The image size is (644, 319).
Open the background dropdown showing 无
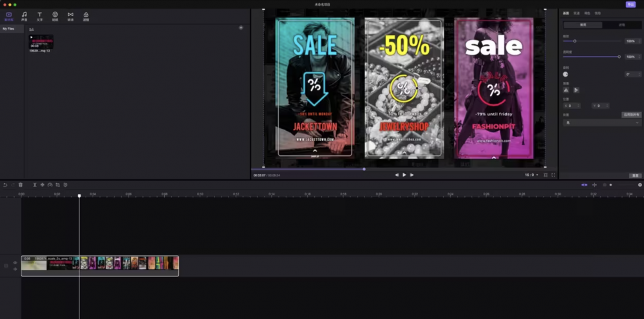[x=602, y=122]
